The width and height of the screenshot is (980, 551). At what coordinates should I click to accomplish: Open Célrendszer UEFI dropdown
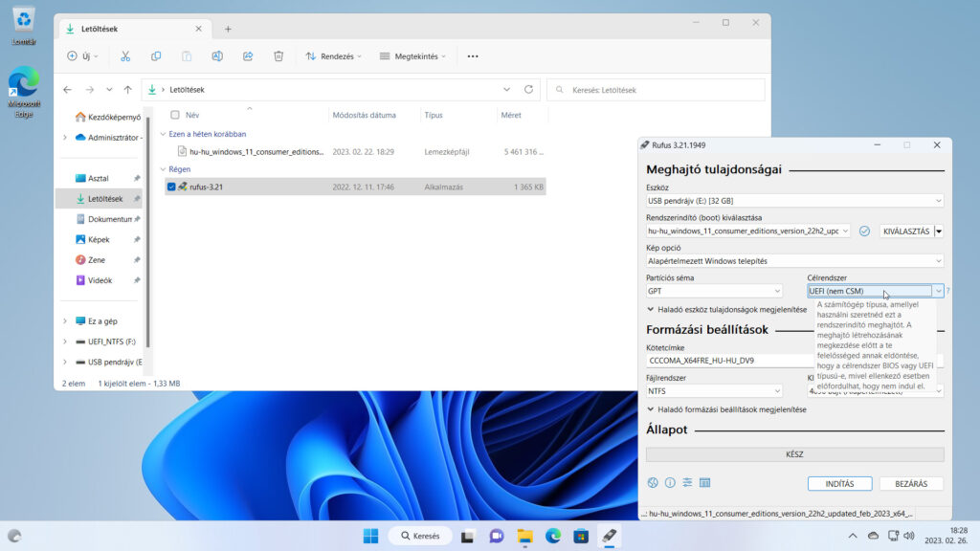coord(875,291)
